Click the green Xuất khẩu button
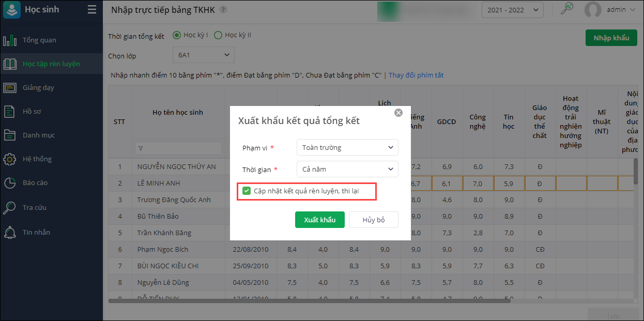 (319, 220)
